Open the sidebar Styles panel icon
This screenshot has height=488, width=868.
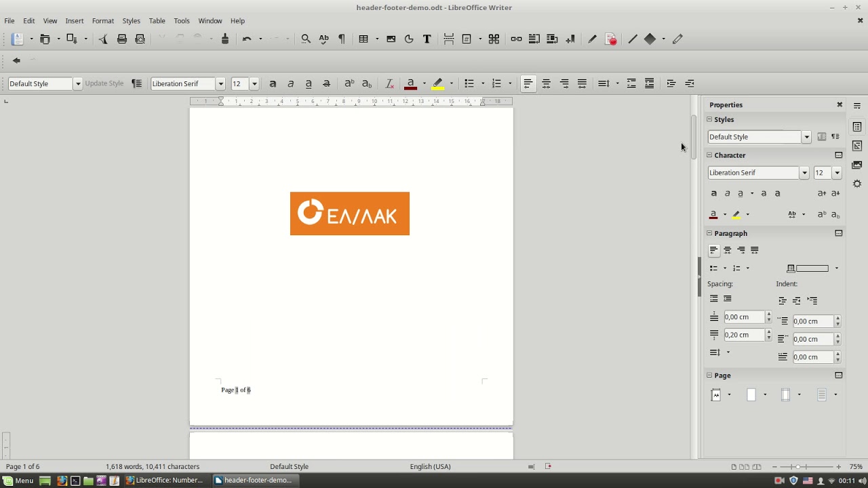pyautogui.click(x=857, y=146)
